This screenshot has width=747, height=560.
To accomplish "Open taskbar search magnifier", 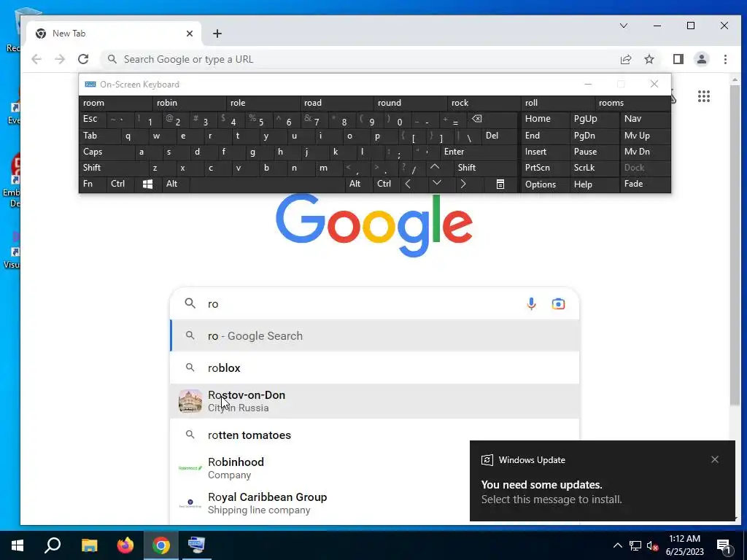I will click(x=53, y=545).
